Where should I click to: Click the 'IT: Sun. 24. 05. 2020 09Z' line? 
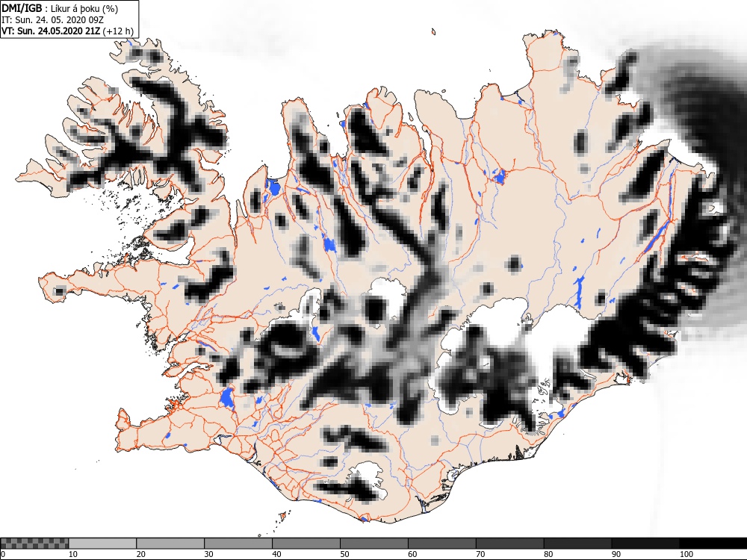[52, 20]
